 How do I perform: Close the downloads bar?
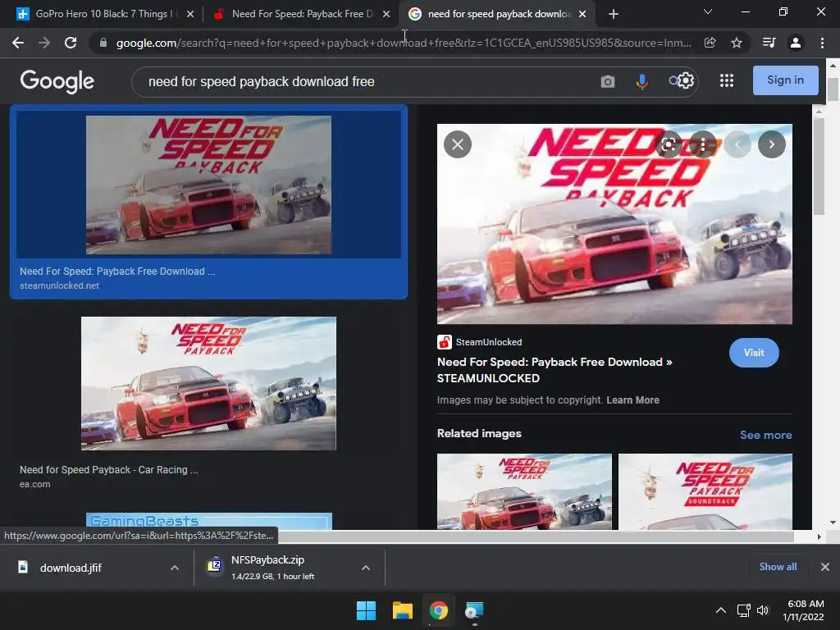point(825,567)
